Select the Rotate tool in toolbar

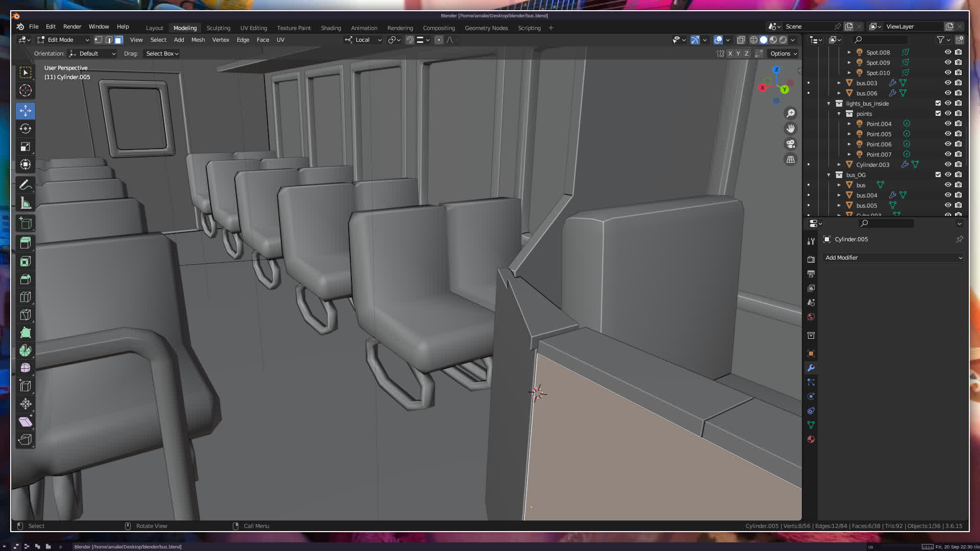26,129
